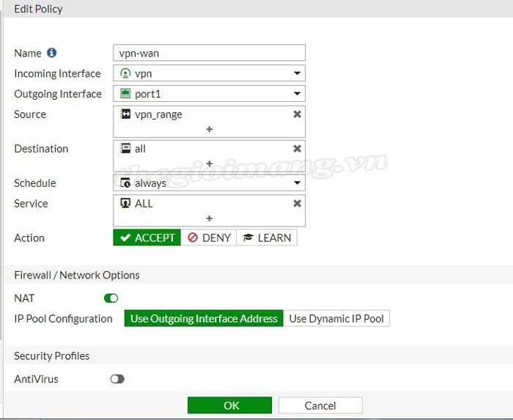Add a new Source entry with plus
This screenshot has height=420, width=513.
(x=209, y=129)
